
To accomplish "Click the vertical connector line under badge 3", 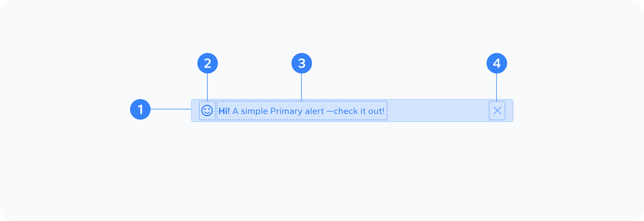I will [x=301, y=87].
